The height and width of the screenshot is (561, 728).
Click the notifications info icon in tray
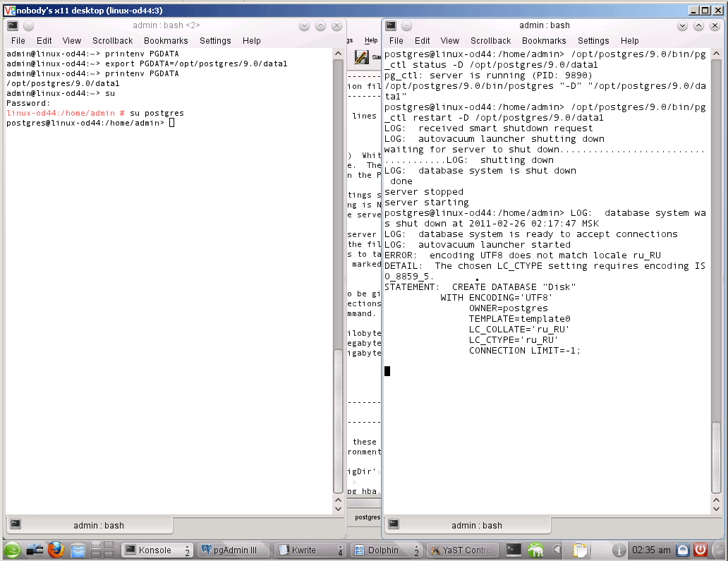click(619, 550)
